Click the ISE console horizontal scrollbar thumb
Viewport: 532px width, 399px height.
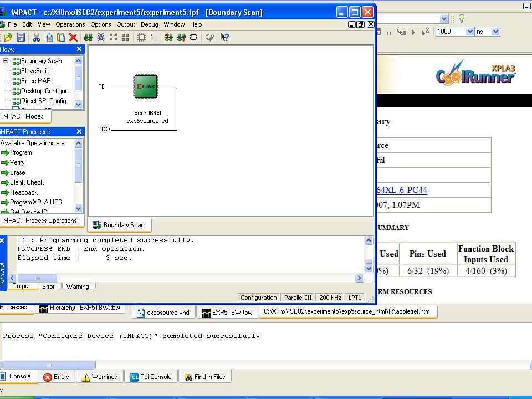[49, 365]
